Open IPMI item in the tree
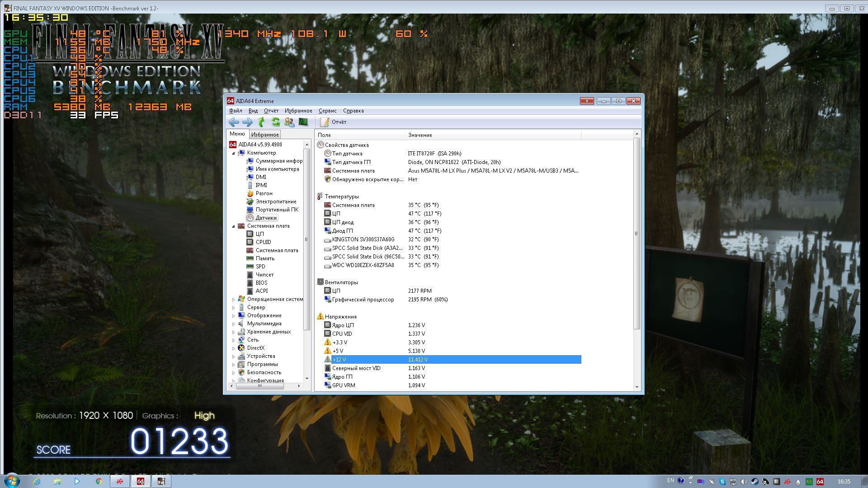This screenshot has width=868, height=488. tap(261, 185)
